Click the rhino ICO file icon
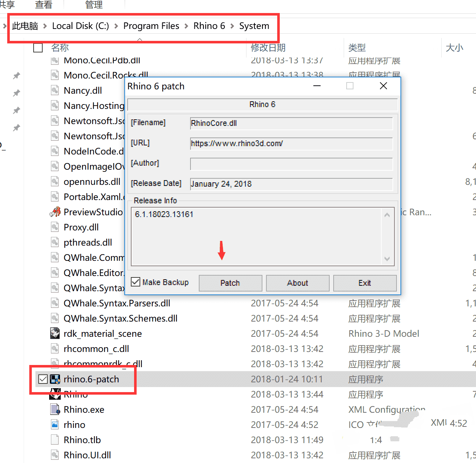The image size is (476, 463). tap(55, 425)
